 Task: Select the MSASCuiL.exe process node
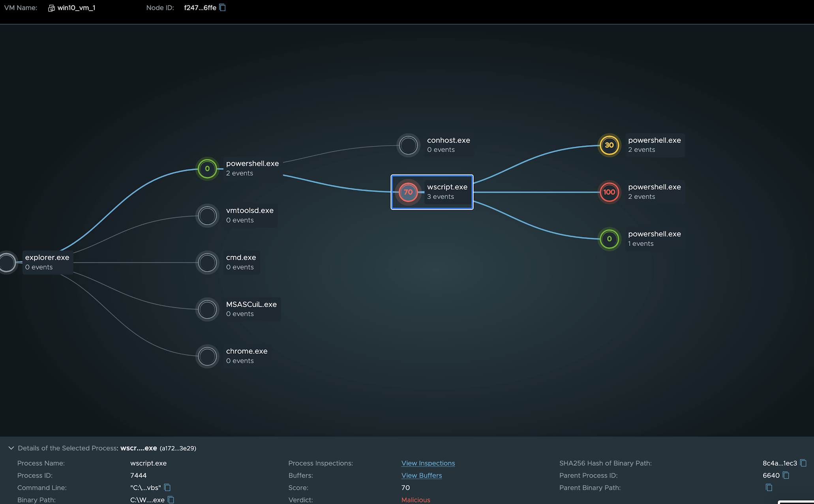pos(207,309)
